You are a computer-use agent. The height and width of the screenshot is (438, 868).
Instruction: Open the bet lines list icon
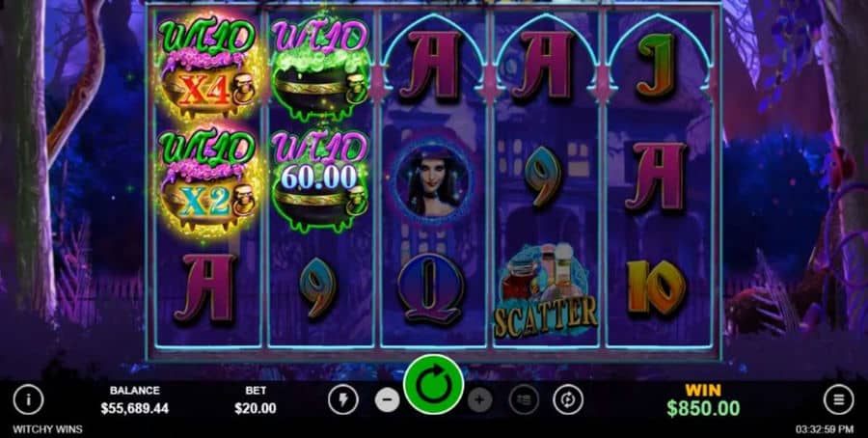point(524,399)
